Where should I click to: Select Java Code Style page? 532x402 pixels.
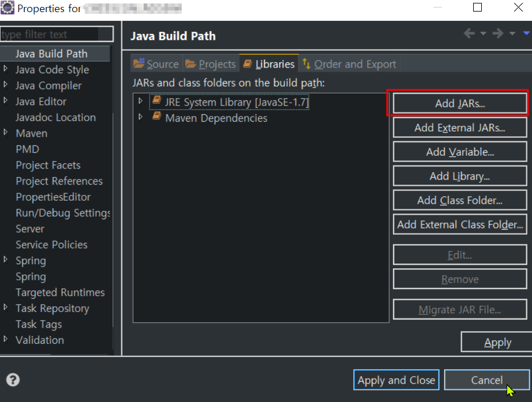pos(53,70)
